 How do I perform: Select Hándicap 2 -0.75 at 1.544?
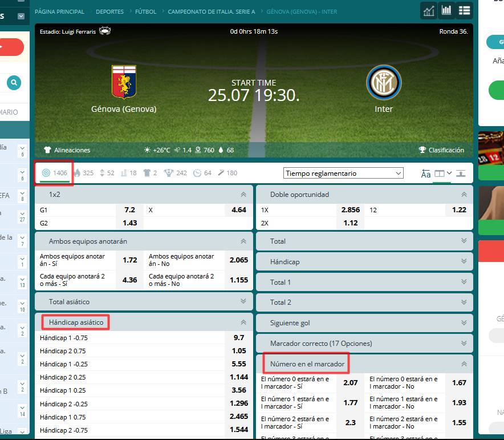239,430
